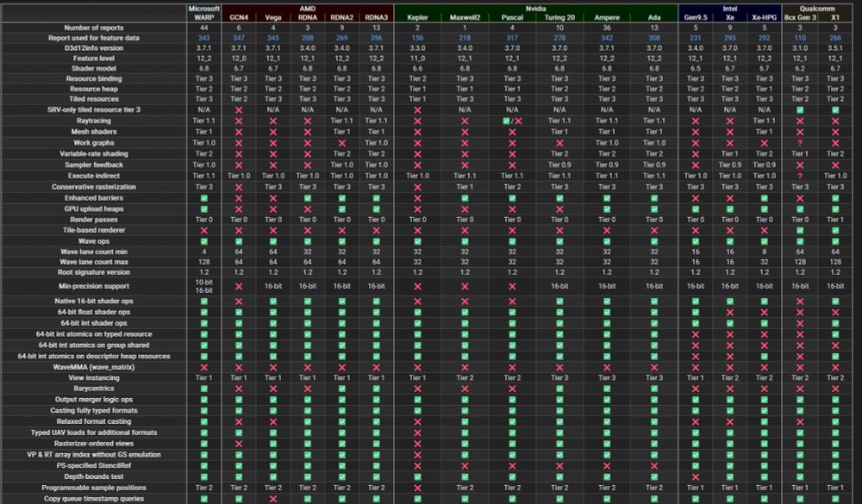Click the "View instancing" row label
This screenshot has width=862, height=504.
(x=93, y=378)
